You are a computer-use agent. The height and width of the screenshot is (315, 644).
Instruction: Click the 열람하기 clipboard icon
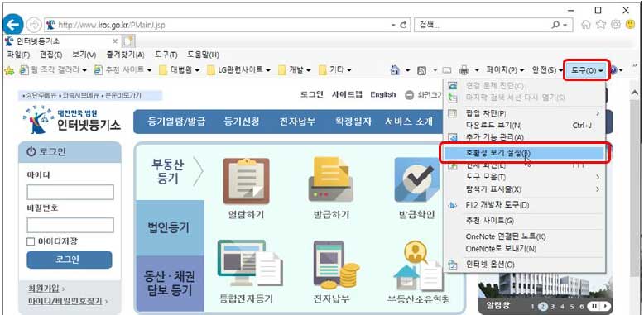[246, 181]
